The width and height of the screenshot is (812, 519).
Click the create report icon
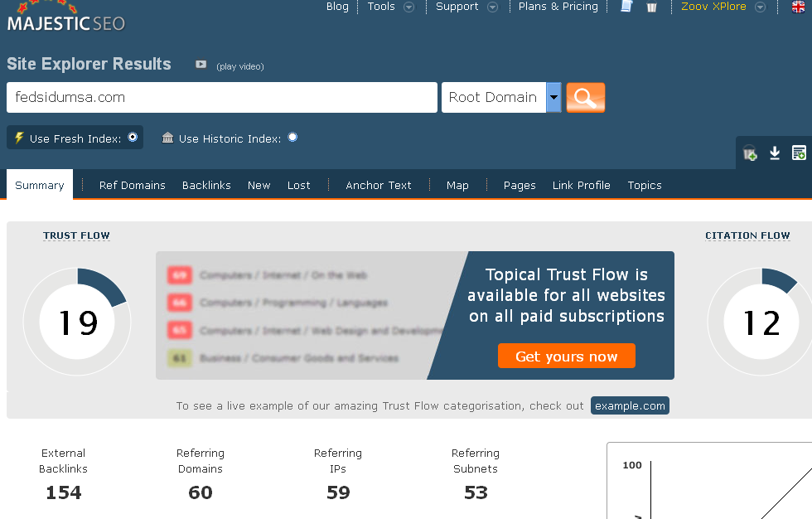799,153
